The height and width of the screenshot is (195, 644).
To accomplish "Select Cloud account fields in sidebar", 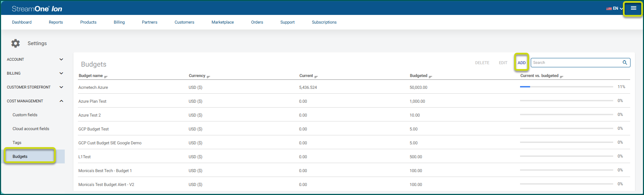I will [31, 129].
